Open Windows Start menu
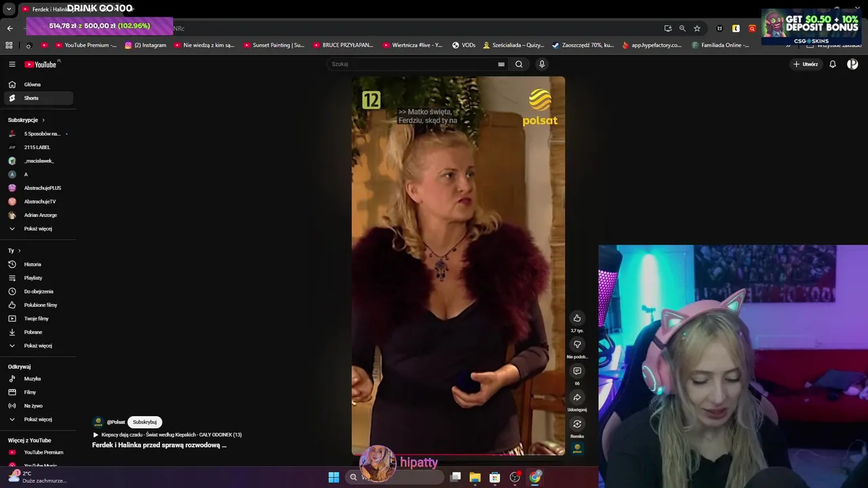Image resolution: width=868 pixels, height=488 pixels. pyautogui.click(x=334, y=477)
